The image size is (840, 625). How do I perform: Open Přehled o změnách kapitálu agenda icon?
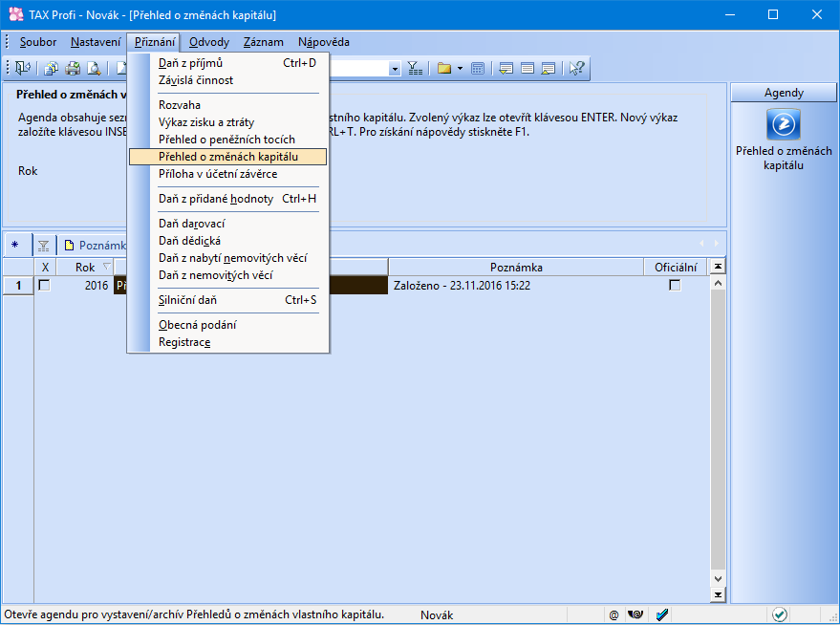coord(784,124)
